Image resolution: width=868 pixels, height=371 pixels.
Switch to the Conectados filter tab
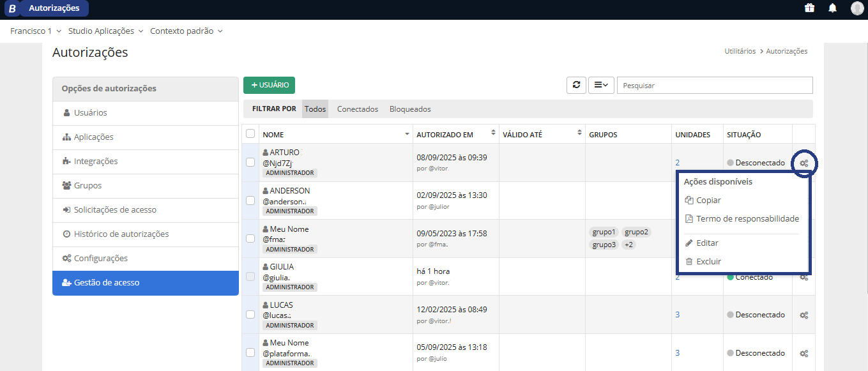point(358,109)
